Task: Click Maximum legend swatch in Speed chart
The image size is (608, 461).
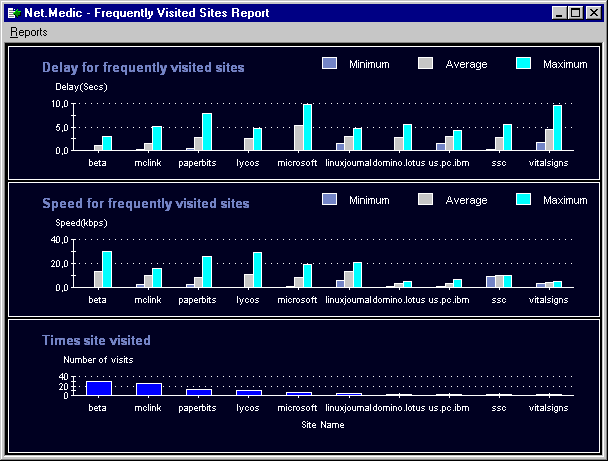Action: click(x=522, y=200)
